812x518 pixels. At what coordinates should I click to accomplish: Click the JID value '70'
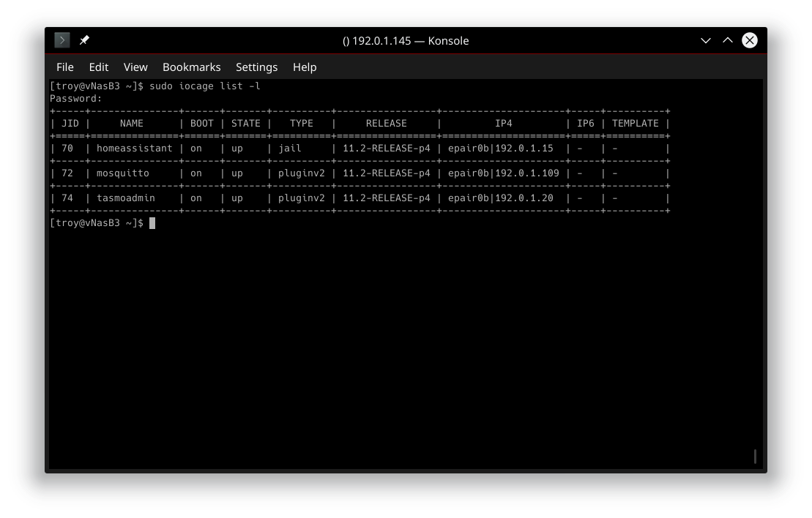(x=67, y=149)
